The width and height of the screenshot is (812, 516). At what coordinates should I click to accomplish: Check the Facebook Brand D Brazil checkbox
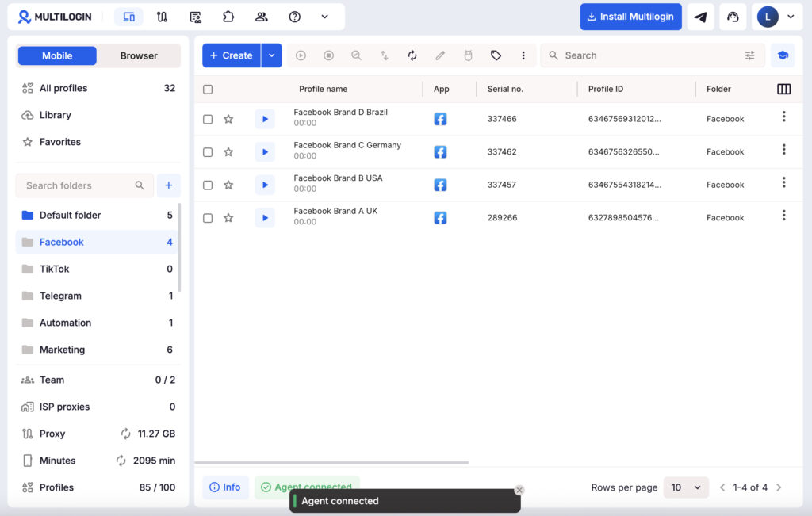208,119
